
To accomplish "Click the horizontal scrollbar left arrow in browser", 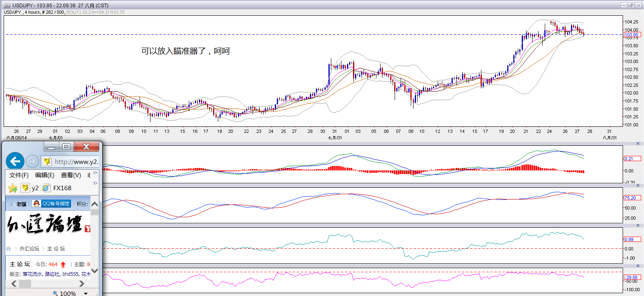I will click(x=14, y=283).
